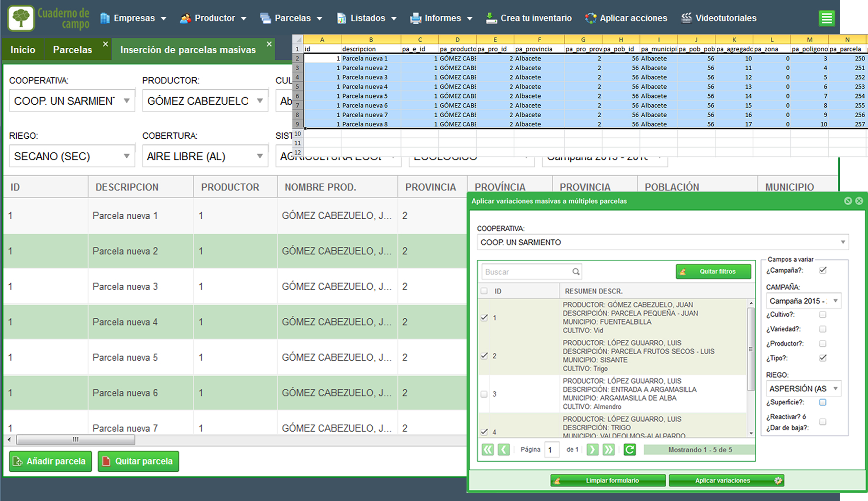Click the left arrow of the grid scrollbar
The width and height of the screenshot is (868, 501).
9,439
